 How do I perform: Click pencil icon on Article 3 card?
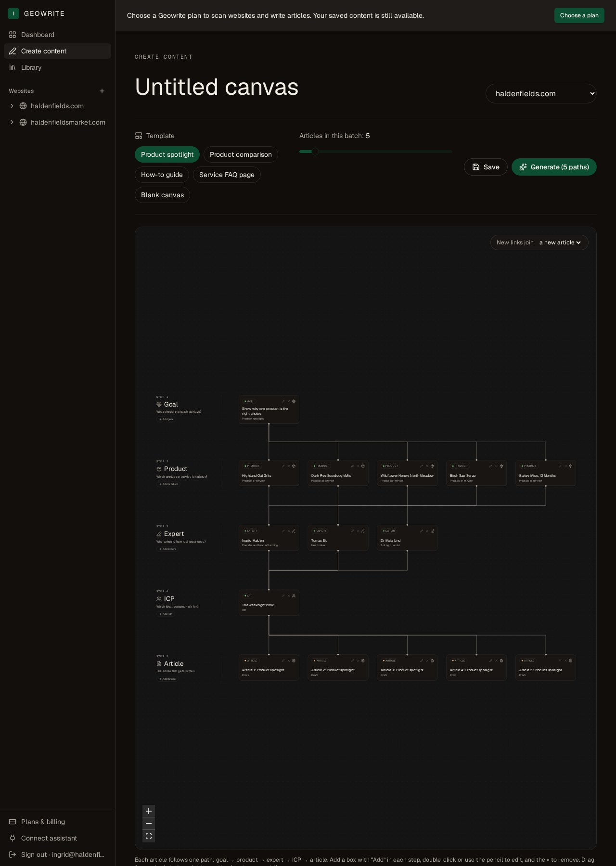point(422,661)
